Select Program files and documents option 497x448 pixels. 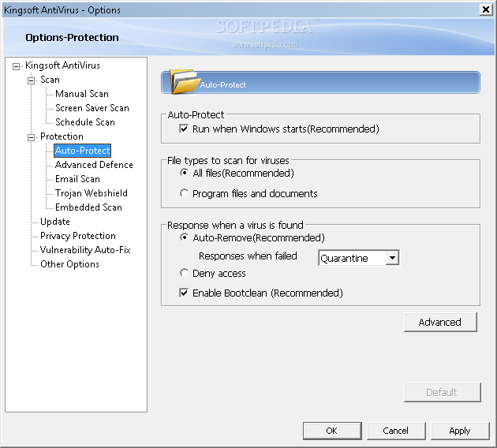[184, 193]
